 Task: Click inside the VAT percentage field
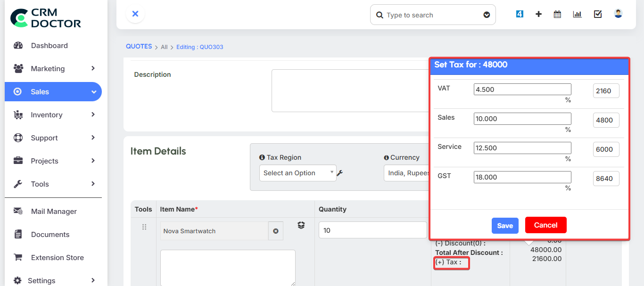pos(522,89)
